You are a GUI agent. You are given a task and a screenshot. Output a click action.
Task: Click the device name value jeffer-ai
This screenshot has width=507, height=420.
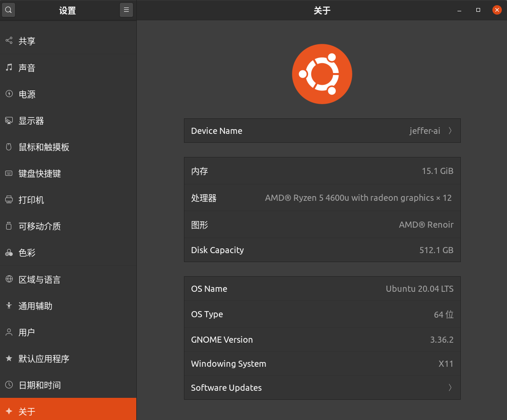[x=425, y=131]
